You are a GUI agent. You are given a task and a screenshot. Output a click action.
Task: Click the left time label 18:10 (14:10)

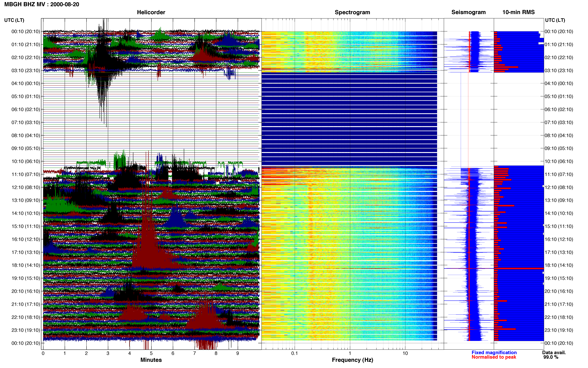pyautogui.click(x=26, y=265)
